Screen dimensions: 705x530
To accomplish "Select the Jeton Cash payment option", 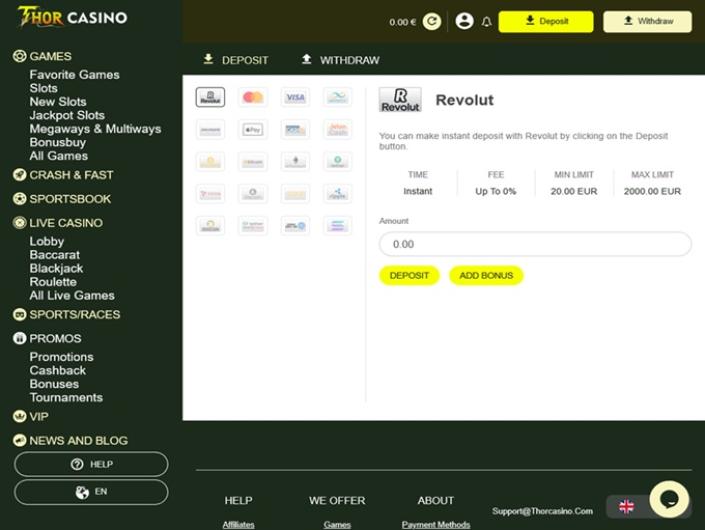I will (x=338, y=129).
